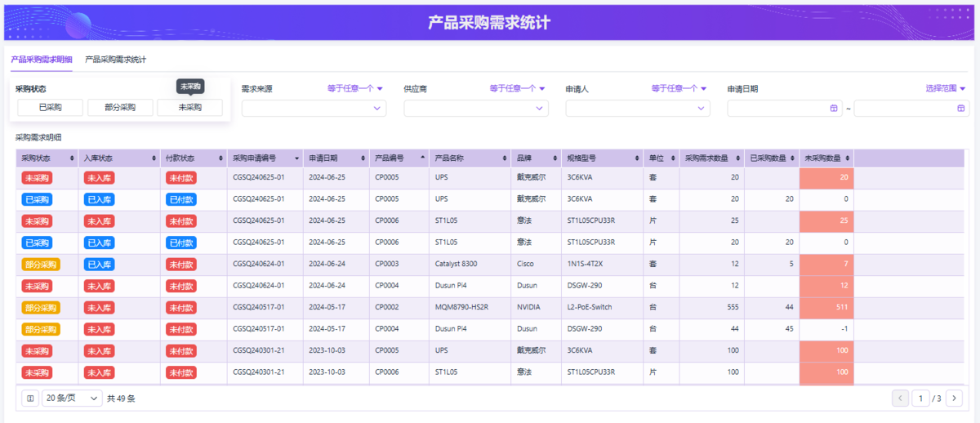Open calendar icon in the start date field
Screen dimensions: 980x423
pos(834,108)
